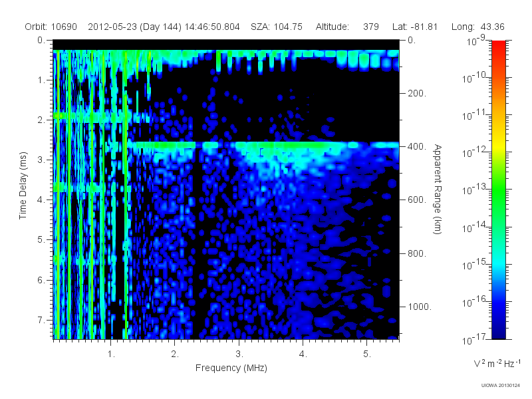Click the frequency axis tick label 3.
The image size is (532, 399).
239,354
